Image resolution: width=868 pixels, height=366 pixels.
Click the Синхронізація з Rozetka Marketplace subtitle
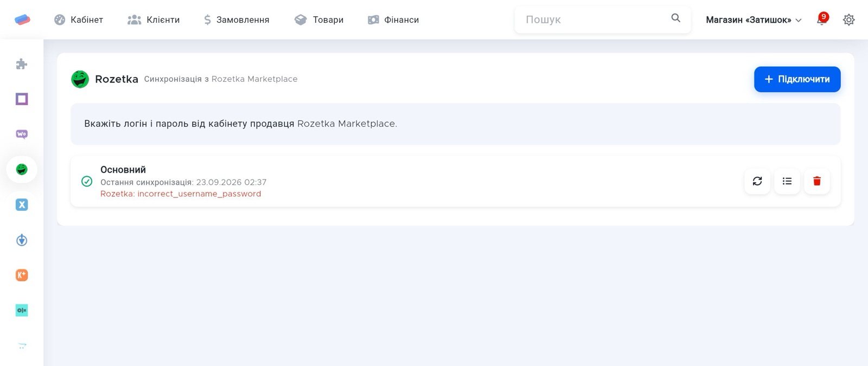click(221, 79)
